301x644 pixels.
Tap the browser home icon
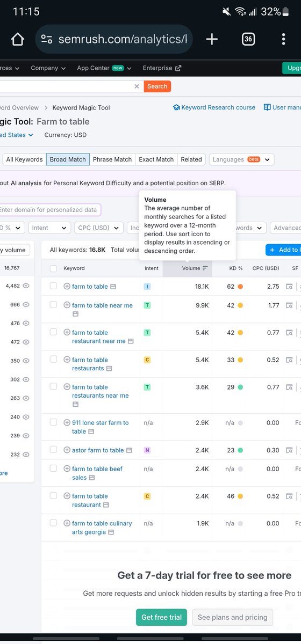(18, 39)
